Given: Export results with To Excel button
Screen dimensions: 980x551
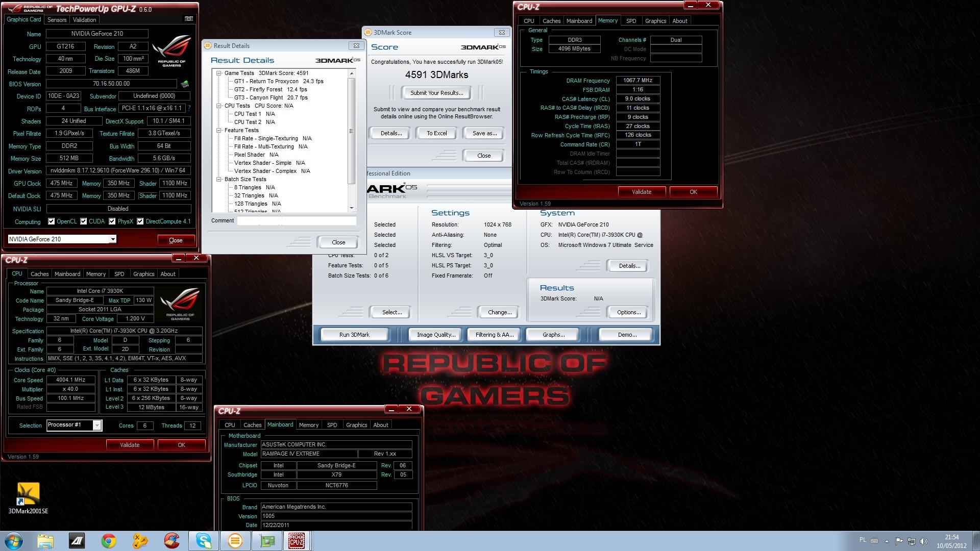Looking at the screenshot, I should 437,133.
